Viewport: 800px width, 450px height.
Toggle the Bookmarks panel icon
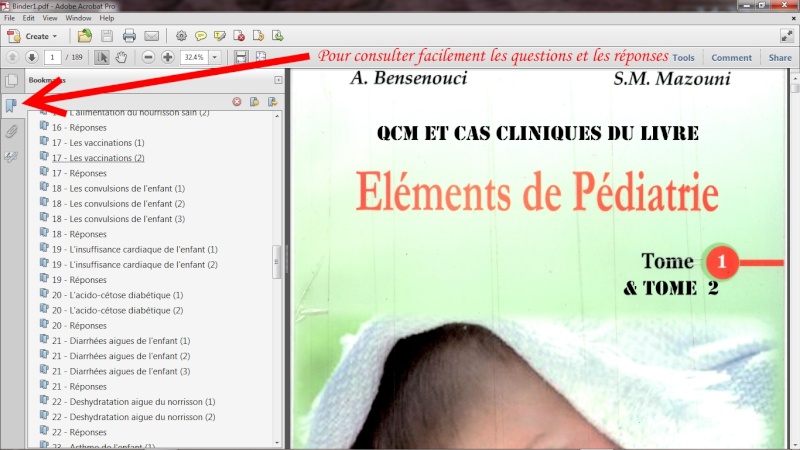click(12, 105)
